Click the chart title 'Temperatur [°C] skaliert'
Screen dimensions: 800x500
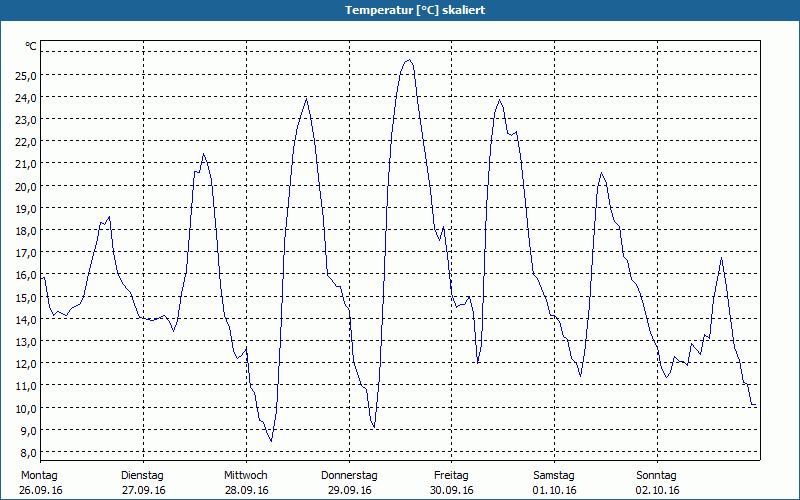click(415, 10)
